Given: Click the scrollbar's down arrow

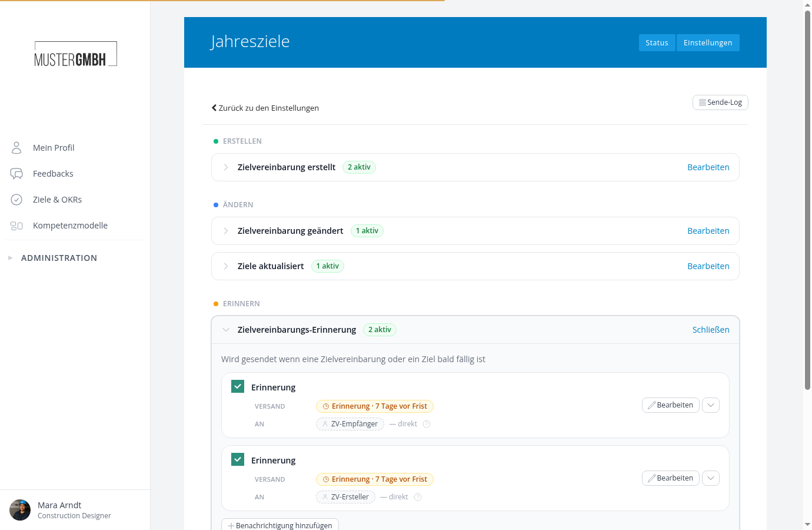Looking at the screenshot, I should [x=807, y=524].
